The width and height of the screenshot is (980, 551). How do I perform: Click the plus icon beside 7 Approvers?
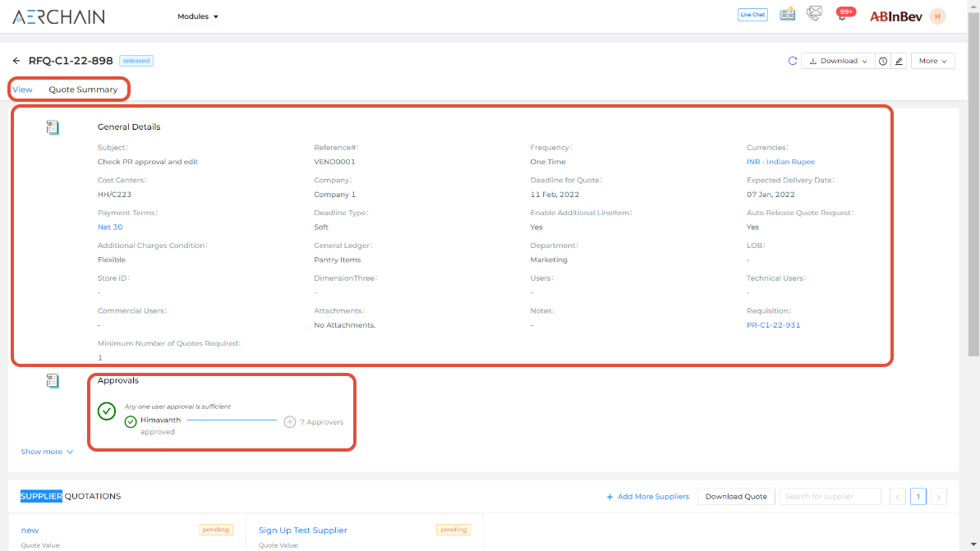click(289, 422)
